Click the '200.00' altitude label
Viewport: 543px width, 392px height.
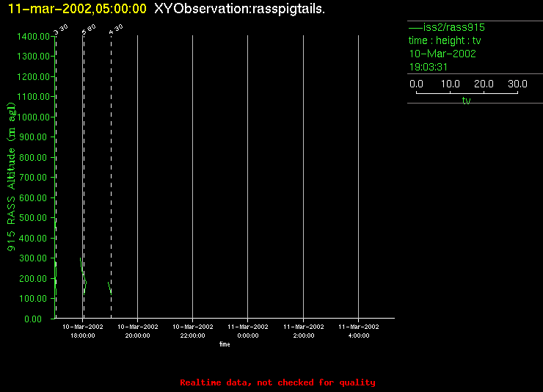tap(33, 279)
